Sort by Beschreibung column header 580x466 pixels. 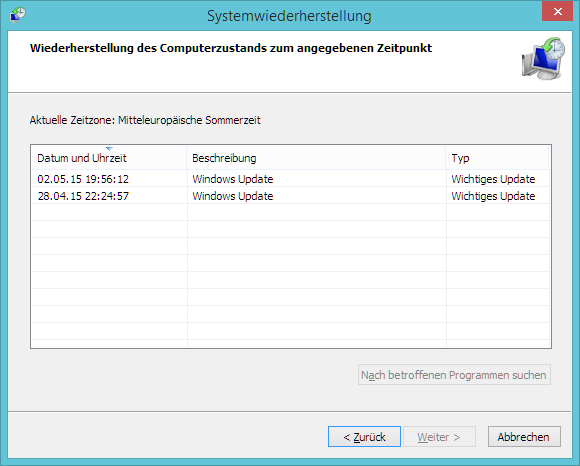click(316, 158)
